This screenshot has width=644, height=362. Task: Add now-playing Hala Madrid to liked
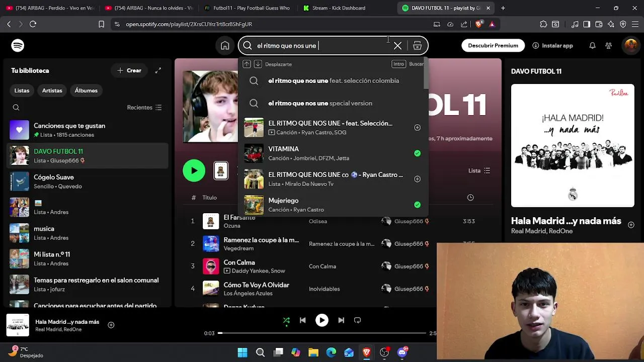click(111, 325)
